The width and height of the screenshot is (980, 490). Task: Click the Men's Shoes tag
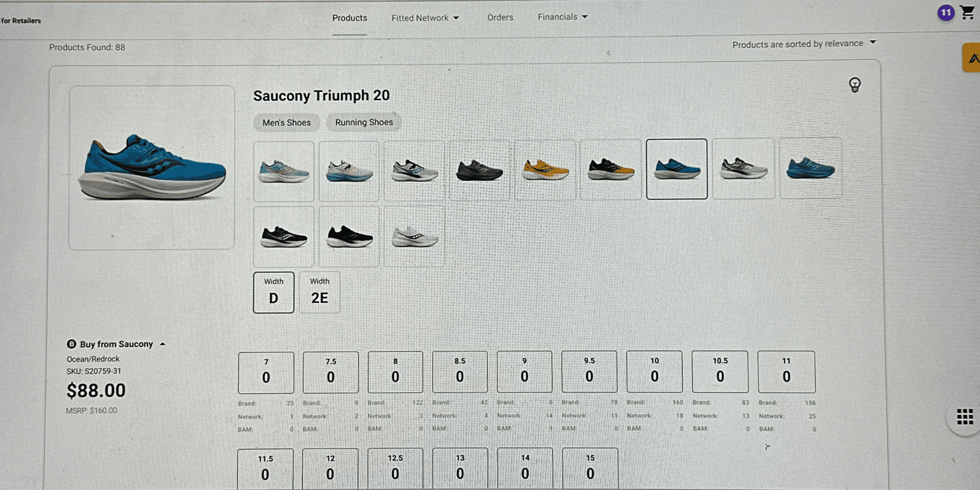pos(286,122)
